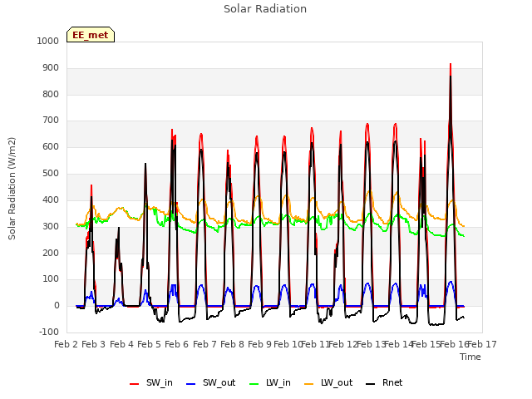Click the 800 y-axis tick label
Image resolution: width=532 pixels, height=399 pixels.
coord(51,94)
